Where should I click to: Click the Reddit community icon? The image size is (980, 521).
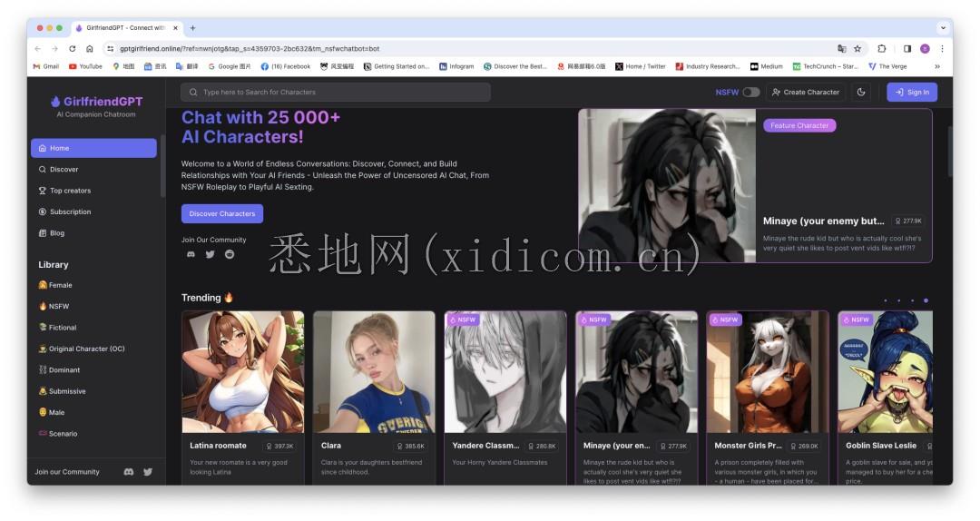tap(230, 254)
